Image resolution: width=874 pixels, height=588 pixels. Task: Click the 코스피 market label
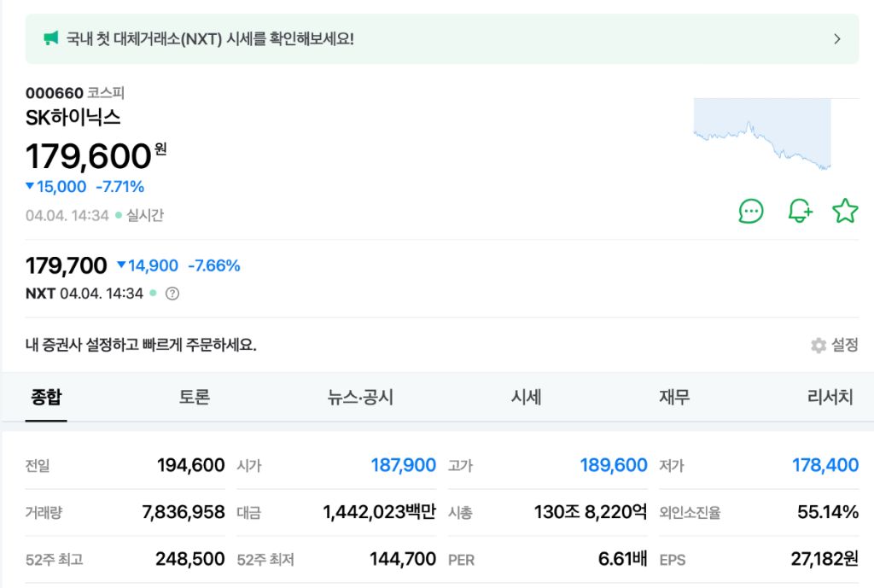106,93
